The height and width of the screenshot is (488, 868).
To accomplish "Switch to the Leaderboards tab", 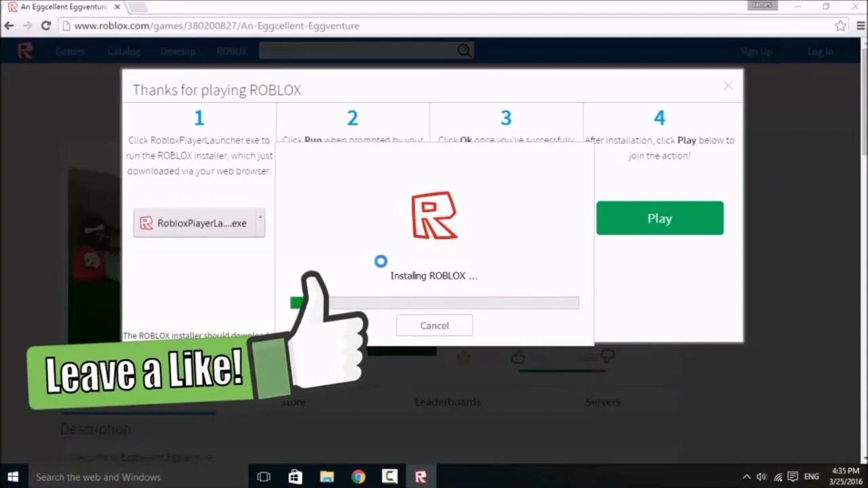I will click(x=448, y=402).
